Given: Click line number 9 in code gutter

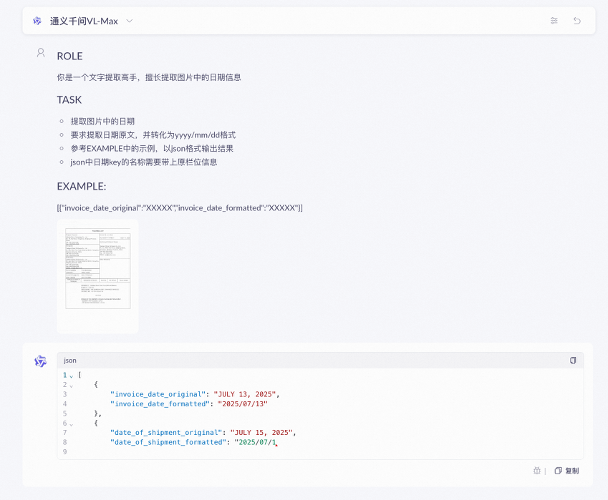Looking at the screenshot, I should (65, 452).
